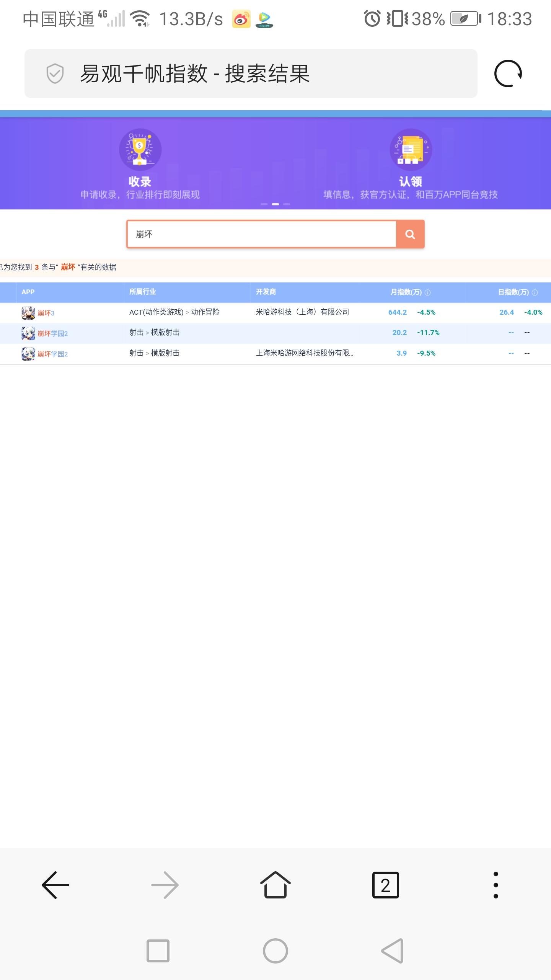Viewport: 551px width, 980px height.
Task: Click the monthly change -4.5%
Action: click(x=426, y=312)
